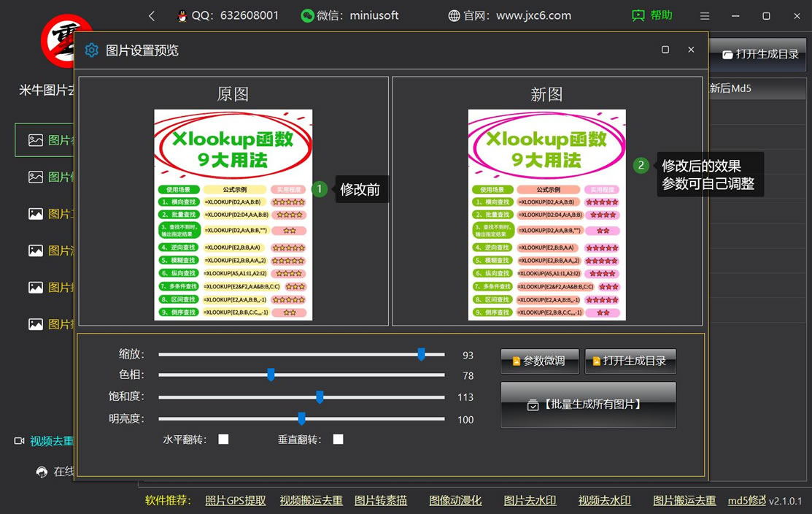Screen dimensions: 812x514
Task: Open the 视频搬运去重 link
Action: [x=312, y=501]
